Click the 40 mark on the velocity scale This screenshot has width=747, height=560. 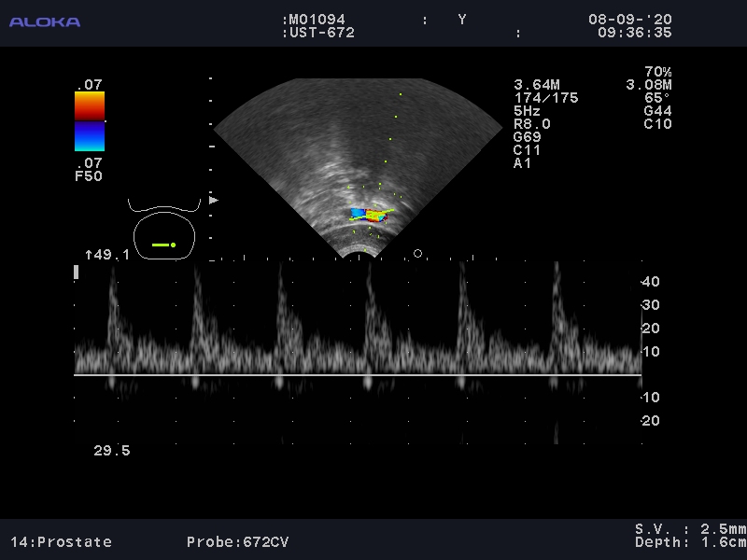point(651,282)
